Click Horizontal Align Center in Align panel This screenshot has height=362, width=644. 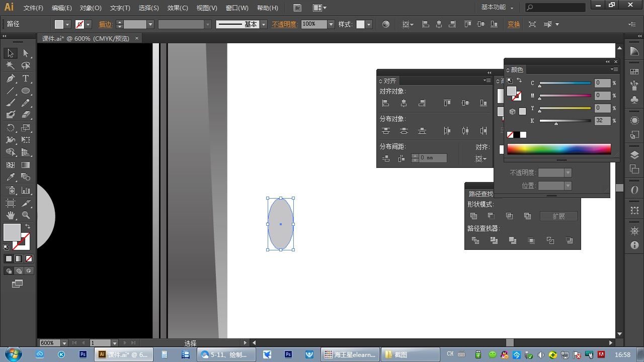(x=404, y=103)
